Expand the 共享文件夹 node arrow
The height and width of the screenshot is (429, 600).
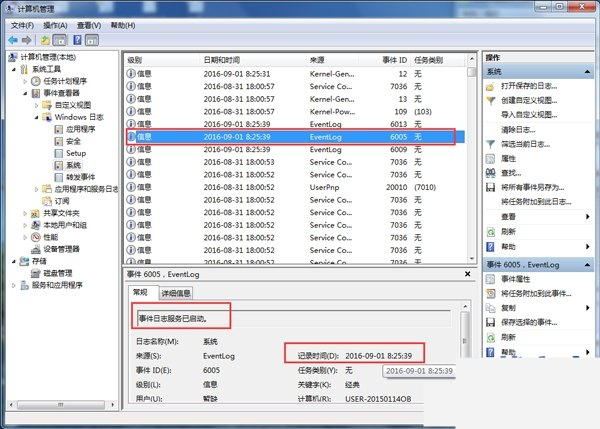pos(25,213)
